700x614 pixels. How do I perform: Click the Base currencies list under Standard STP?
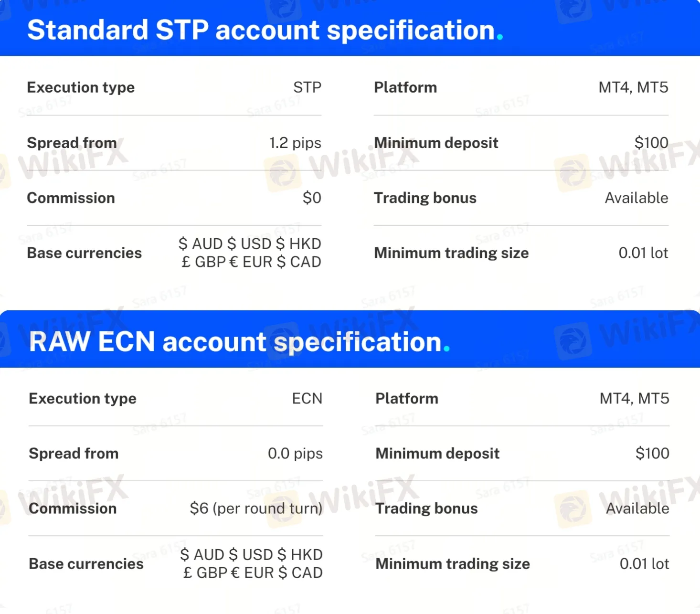click(250, 253)
